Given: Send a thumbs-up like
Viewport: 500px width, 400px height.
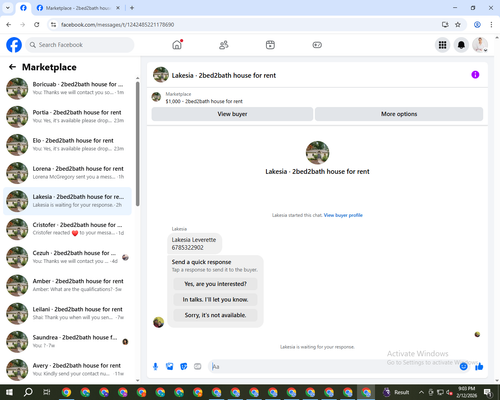Looking at the screenshot, I should [479, 367].
